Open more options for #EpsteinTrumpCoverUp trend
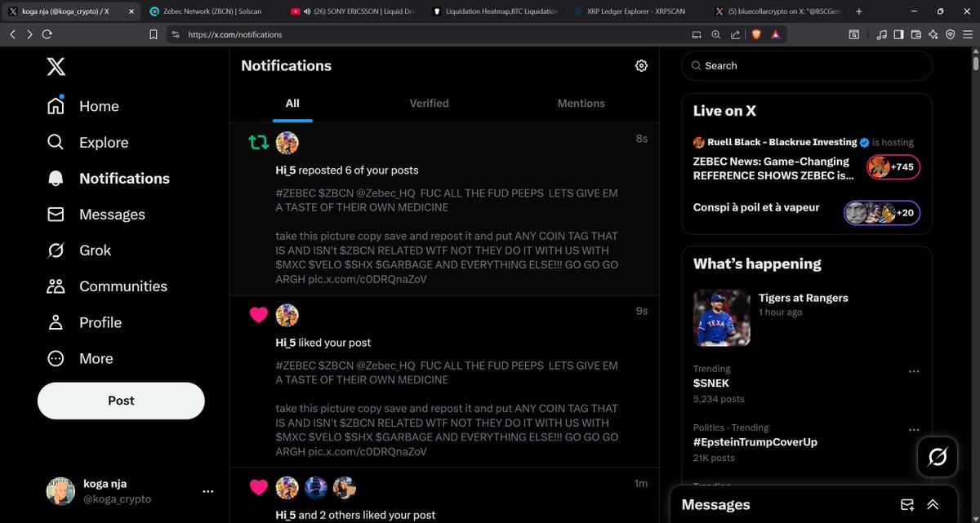Viewport: 980px width, 523px height. coord(914,430)
